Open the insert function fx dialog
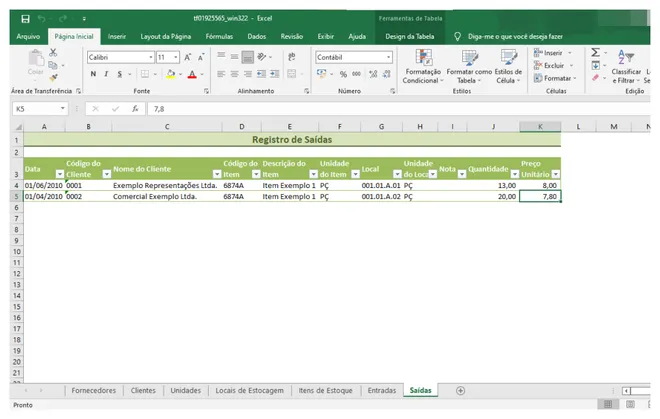Viewport: 660px width, 419px height. tap(135, 109)
